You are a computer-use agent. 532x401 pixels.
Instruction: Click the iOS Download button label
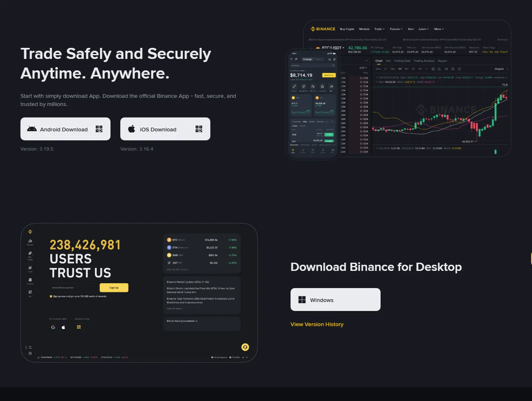coord(158,129)
